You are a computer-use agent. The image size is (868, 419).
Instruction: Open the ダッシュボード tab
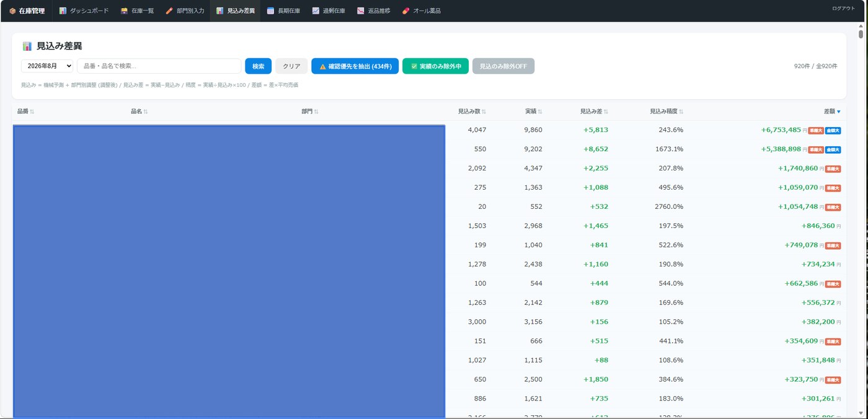[84, 11]
